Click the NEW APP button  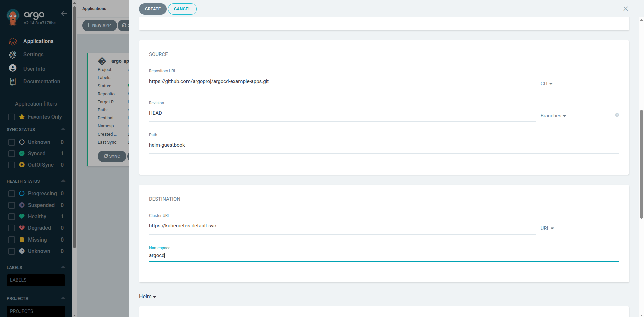point(99,25)
